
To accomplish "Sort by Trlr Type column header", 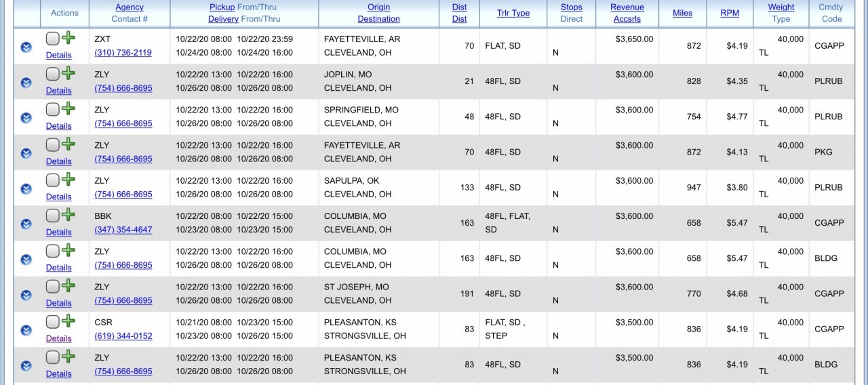I will coord(513,13).
